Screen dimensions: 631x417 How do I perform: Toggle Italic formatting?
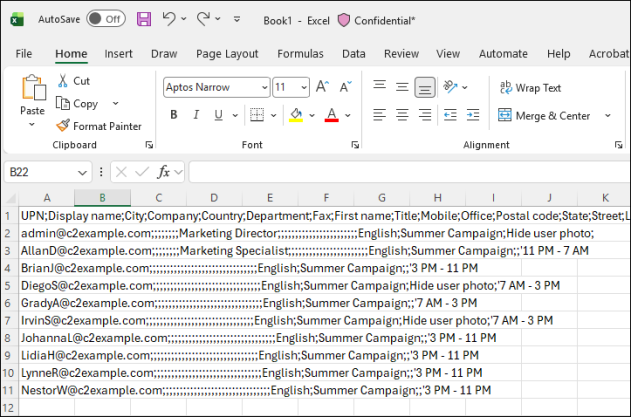[x=196, y=115]
